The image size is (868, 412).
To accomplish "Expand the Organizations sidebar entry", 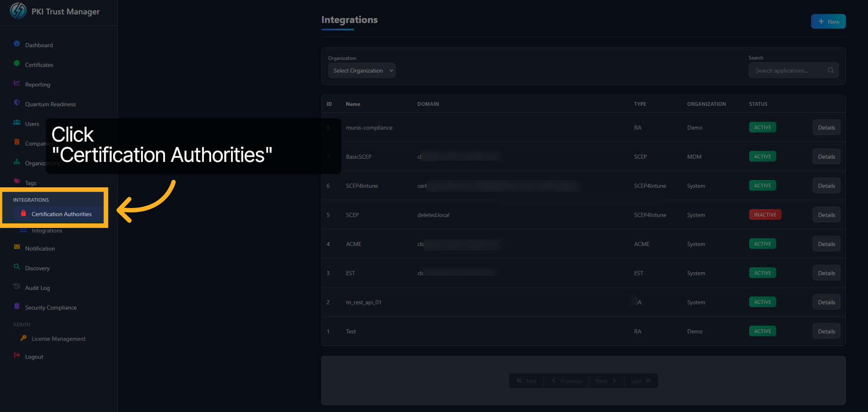I will pyautogui.click(x=43, y=163).
